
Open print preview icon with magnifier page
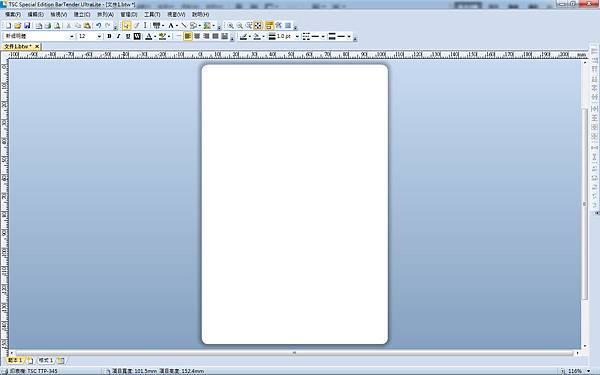click(x=57, y=26)
